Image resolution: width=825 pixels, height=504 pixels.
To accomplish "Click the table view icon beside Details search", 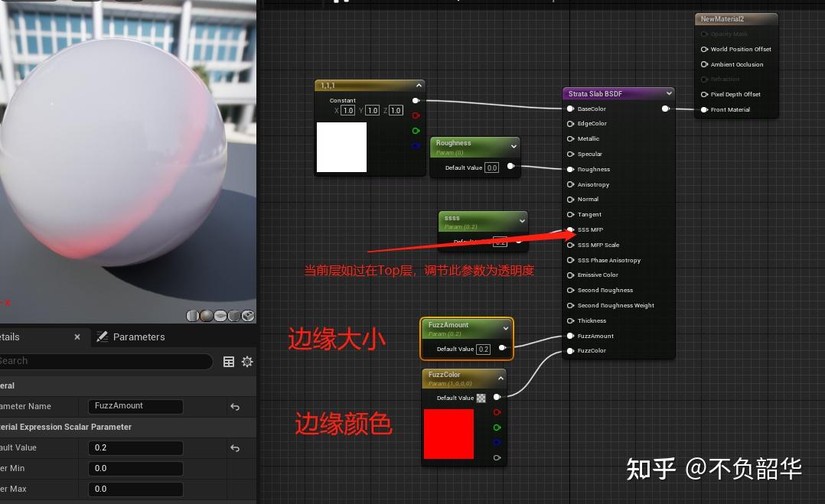I will pyautogui.click(x=228, y=361).
